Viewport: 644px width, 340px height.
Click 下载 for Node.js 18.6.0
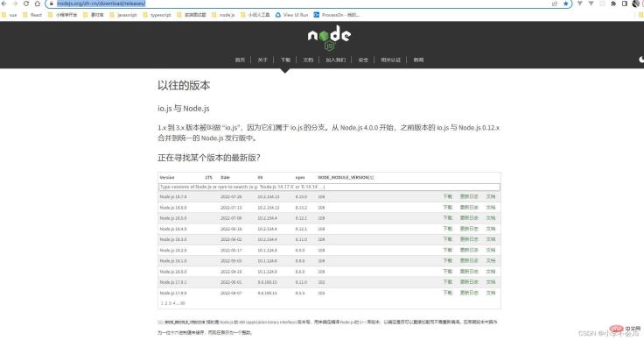click(x=448, y=207)
